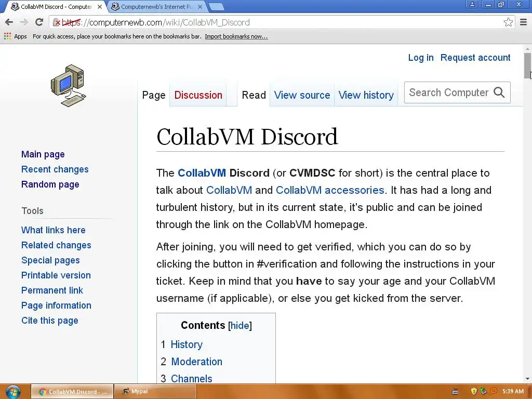Go to Main page in sidebar
The image size is (532, 399).
tap(43, 154)
